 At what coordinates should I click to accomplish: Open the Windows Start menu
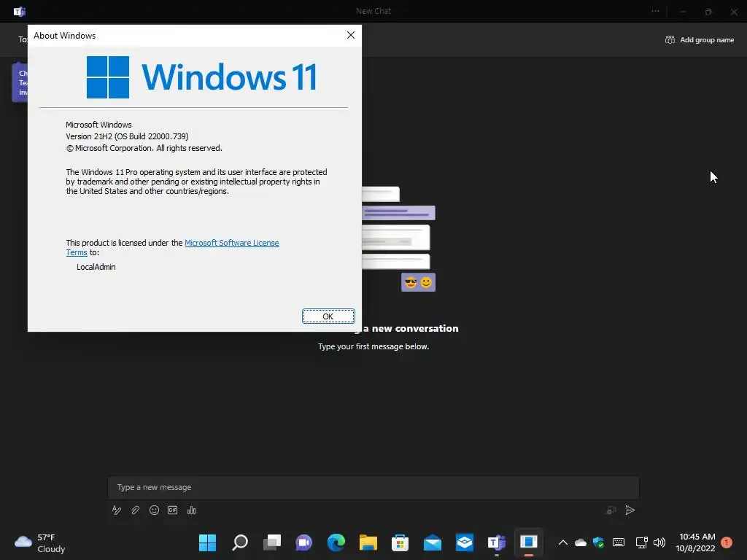pos(207,542)
